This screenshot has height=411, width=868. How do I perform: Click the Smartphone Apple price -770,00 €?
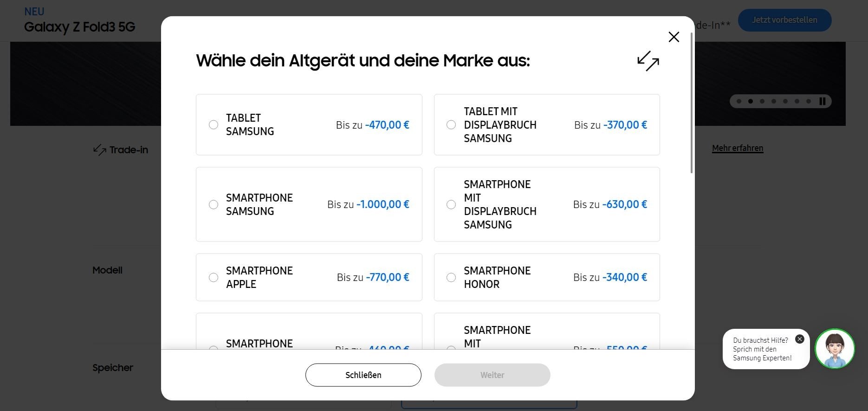pos(388,277)
